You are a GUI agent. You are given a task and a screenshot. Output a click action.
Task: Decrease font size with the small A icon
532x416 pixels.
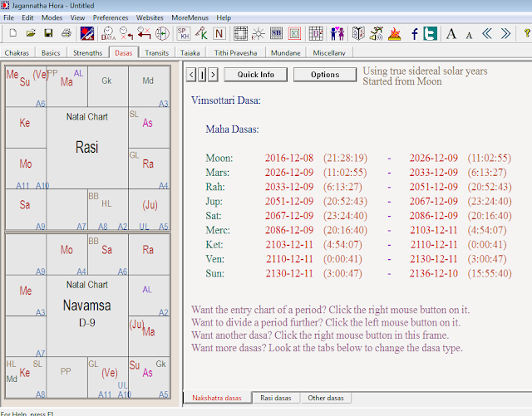tap(469, 35)
